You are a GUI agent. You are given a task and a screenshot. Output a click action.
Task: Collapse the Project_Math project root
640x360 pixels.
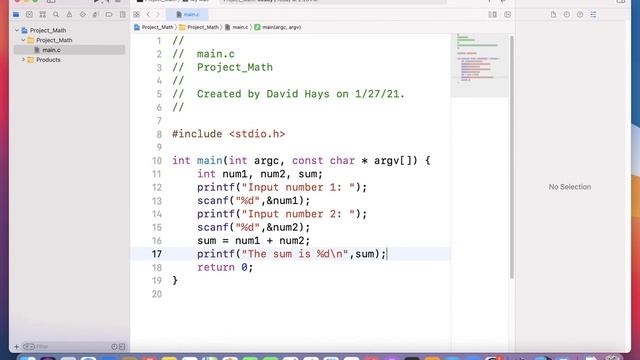[17, 30]
